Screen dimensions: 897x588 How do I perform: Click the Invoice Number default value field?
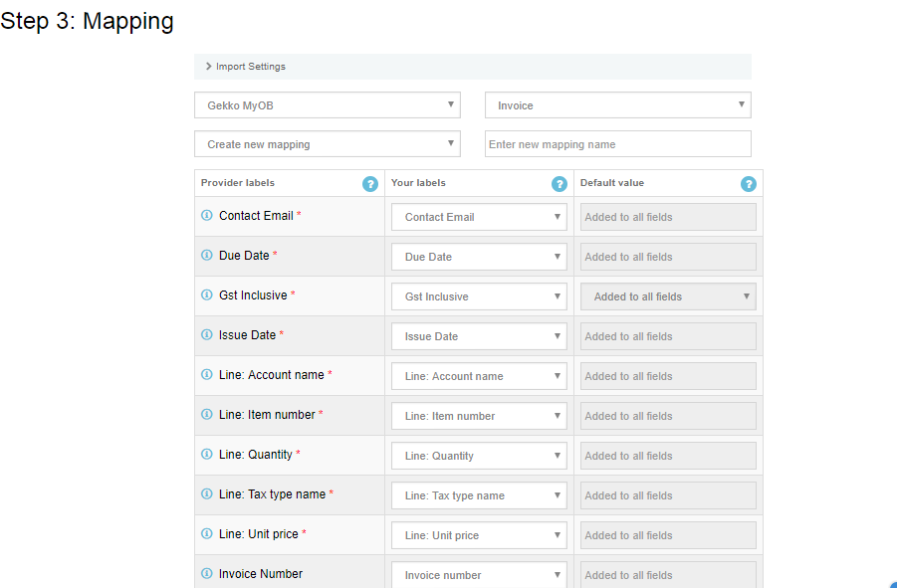pyautogui.click(x=668, y=575)
